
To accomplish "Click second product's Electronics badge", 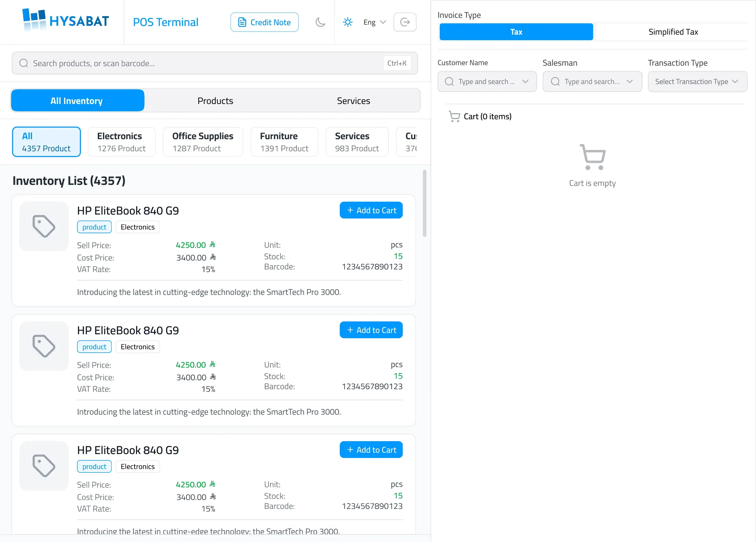I will coord(138,347).
